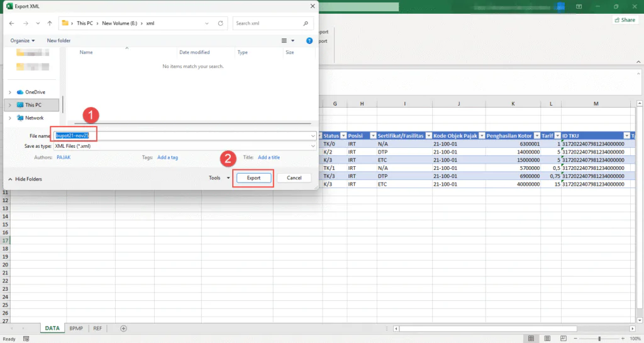This screenshot has width=644, height=343.
Task: Change the view layout icon
Action: [284, 41]
